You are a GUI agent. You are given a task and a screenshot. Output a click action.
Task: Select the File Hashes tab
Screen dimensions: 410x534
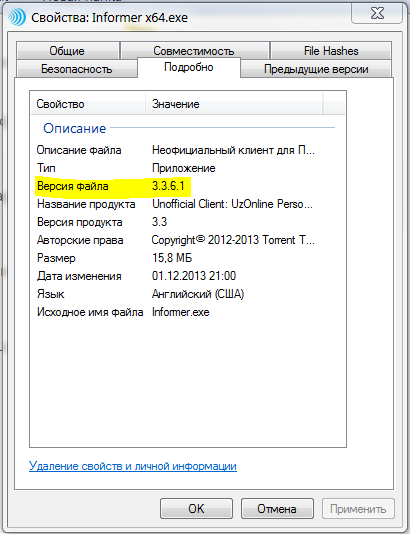click(331, 51)
